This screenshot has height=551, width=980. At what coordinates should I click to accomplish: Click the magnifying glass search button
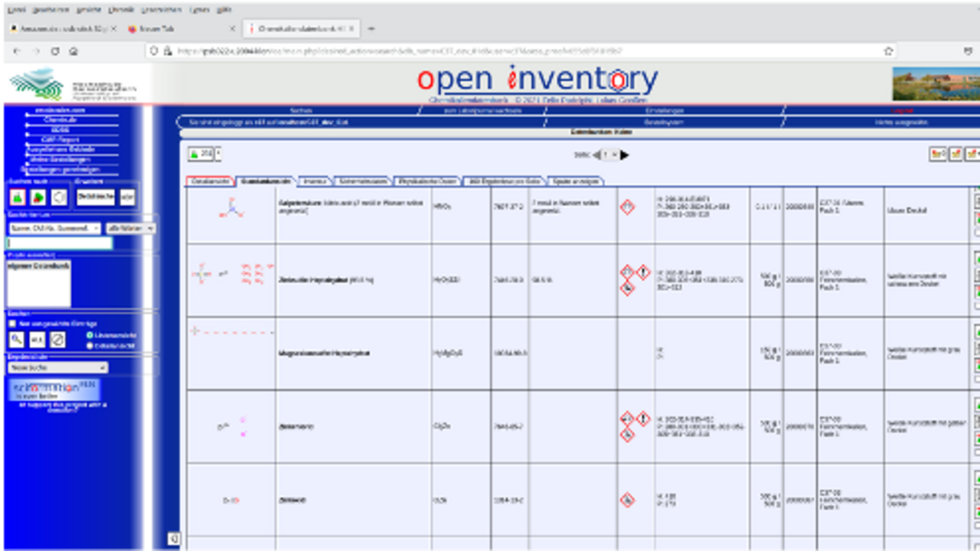17,340
